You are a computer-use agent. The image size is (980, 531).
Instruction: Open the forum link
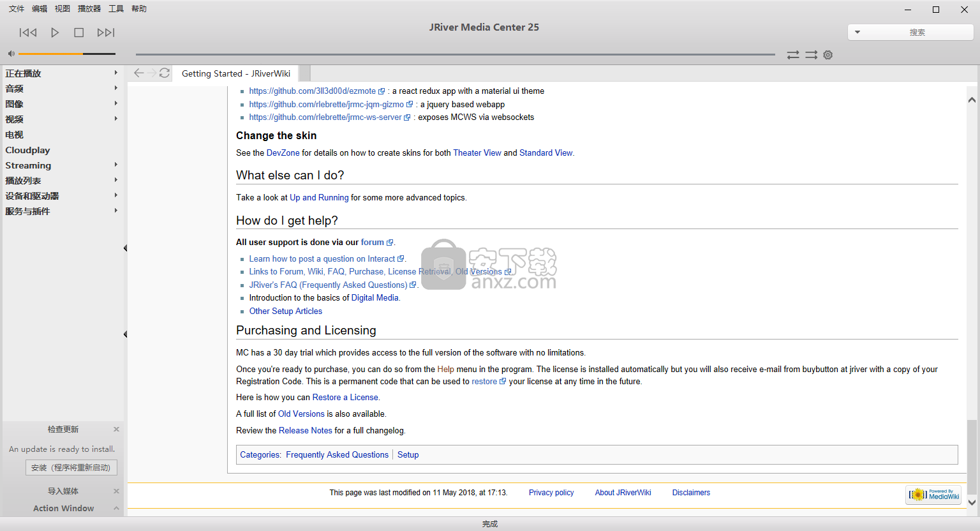click(373, 243)
